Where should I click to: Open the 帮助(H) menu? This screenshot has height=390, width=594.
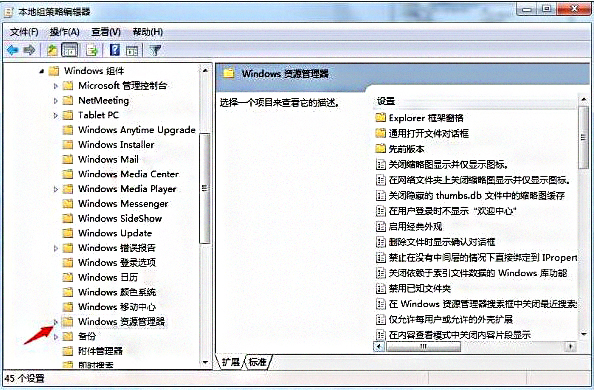pos(148,32)
